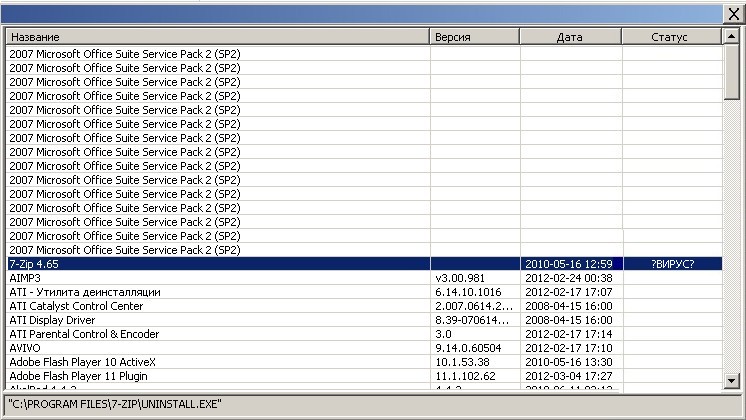This screenshot has height=420, width=746.
Task: Click the date 2012-02-17 17:07
Action: 569,292
